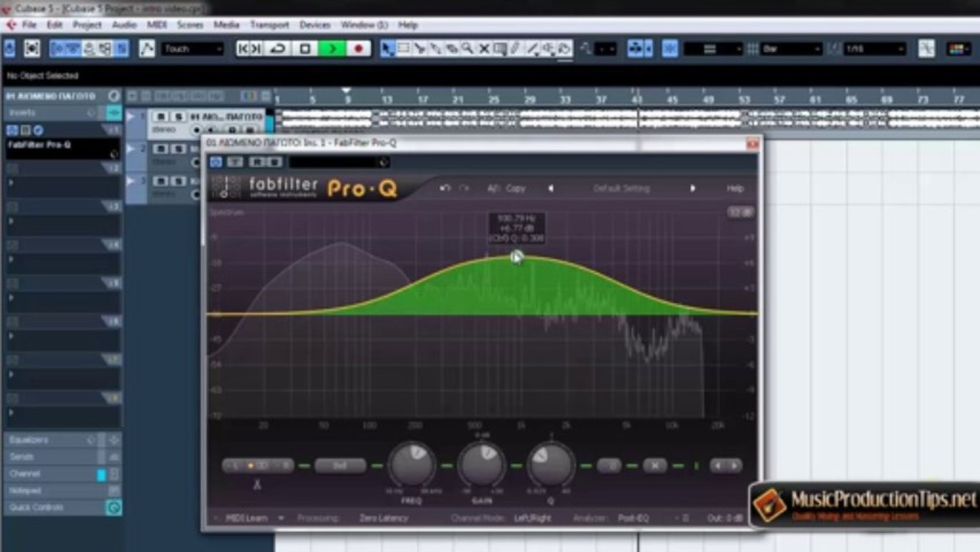Select the Zoom magnifier tool
Screen dimensions: 980x552
pos(467,48)
